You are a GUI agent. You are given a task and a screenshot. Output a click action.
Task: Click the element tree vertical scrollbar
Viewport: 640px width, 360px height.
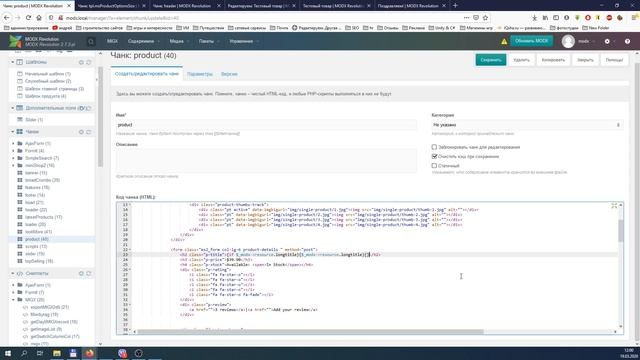(100, 116)
